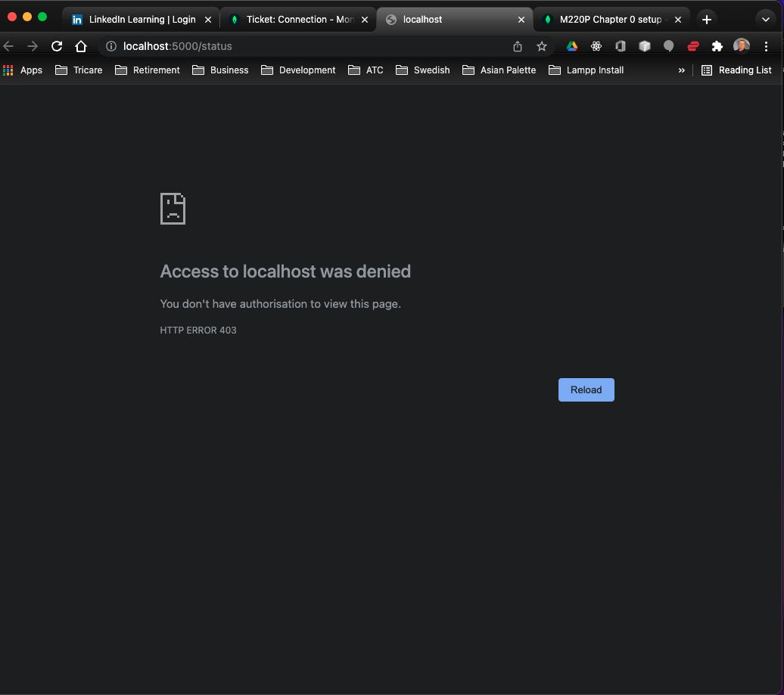Click the share icon in address bar

tap(517, 46)
